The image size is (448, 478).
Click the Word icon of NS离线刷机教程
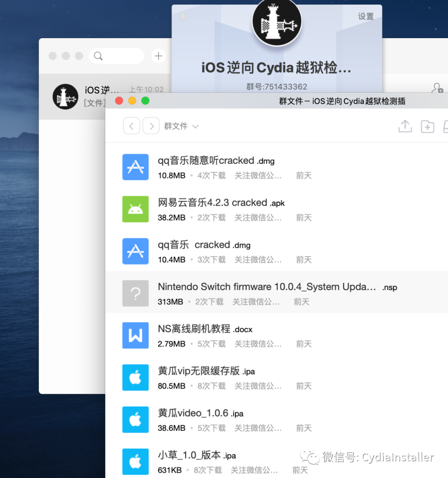tap(135, 335)
